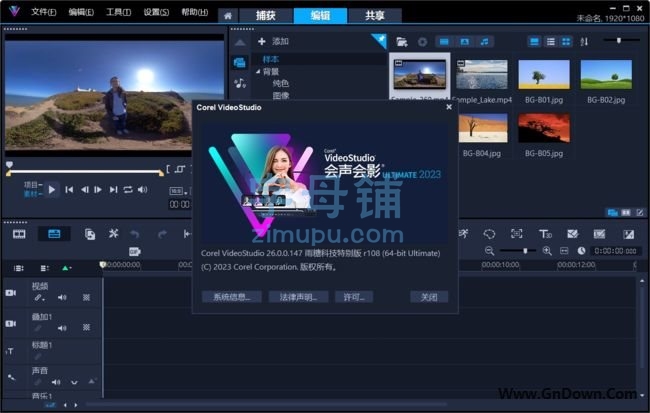This screenshot has height=413, width=650.
Task: Click the undo arrow icon
Action: pos(135,234)
